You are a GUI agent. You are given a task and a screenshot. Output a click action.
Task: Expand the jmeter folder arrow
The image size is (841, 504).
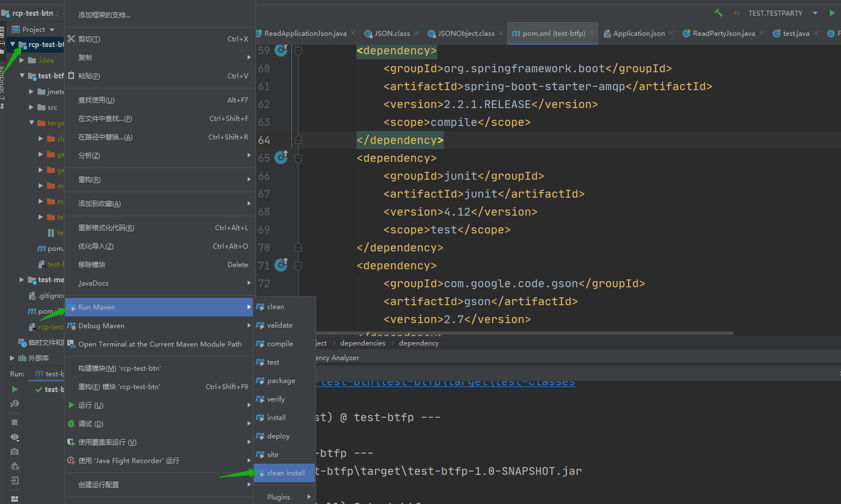pyautogui.click(x=31, y=91)
